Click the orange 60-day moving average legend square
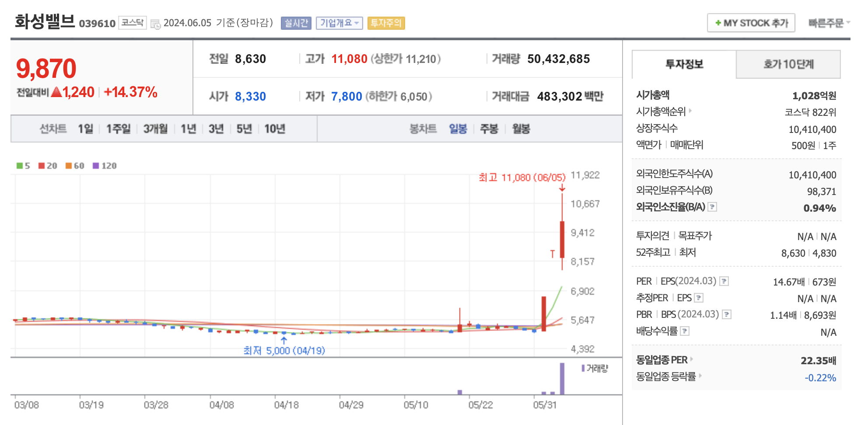The image size is (868, 425). point(69,166)
